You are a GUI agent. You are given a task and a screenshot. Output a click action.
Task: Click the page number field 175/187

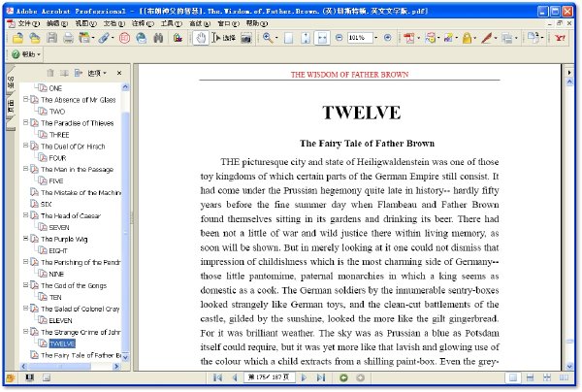269,377
